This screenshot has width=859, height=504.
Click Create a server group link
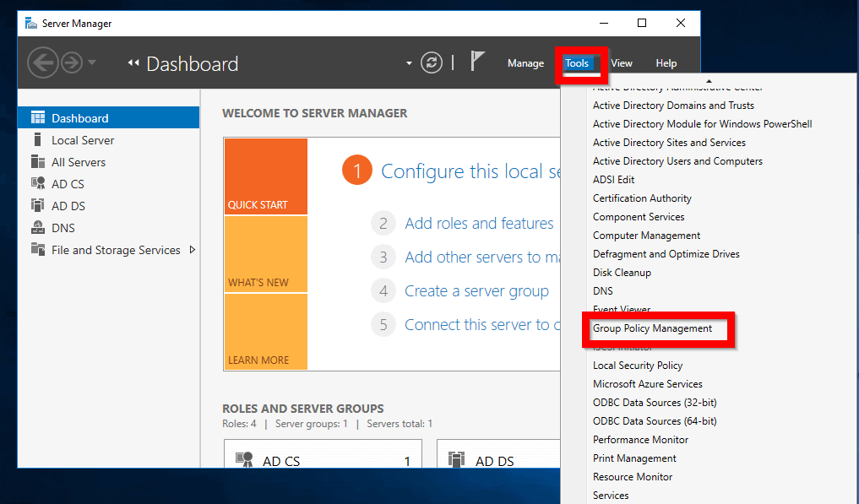point(476,291)
